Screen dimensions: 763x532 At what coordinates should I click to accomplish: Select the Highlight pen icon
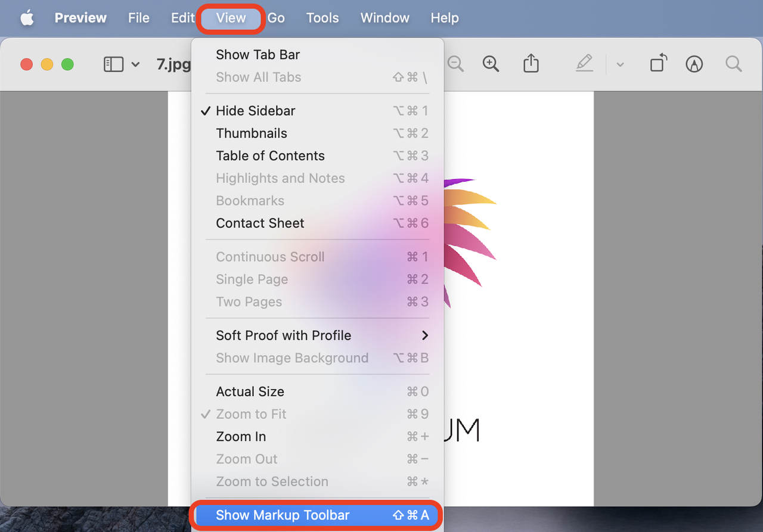click(x=585, y=63)
